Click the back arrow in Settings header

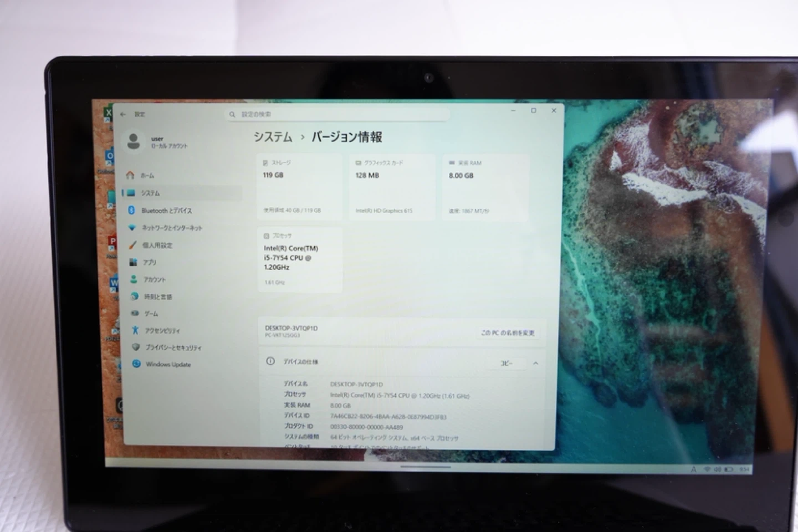point(123,114)
